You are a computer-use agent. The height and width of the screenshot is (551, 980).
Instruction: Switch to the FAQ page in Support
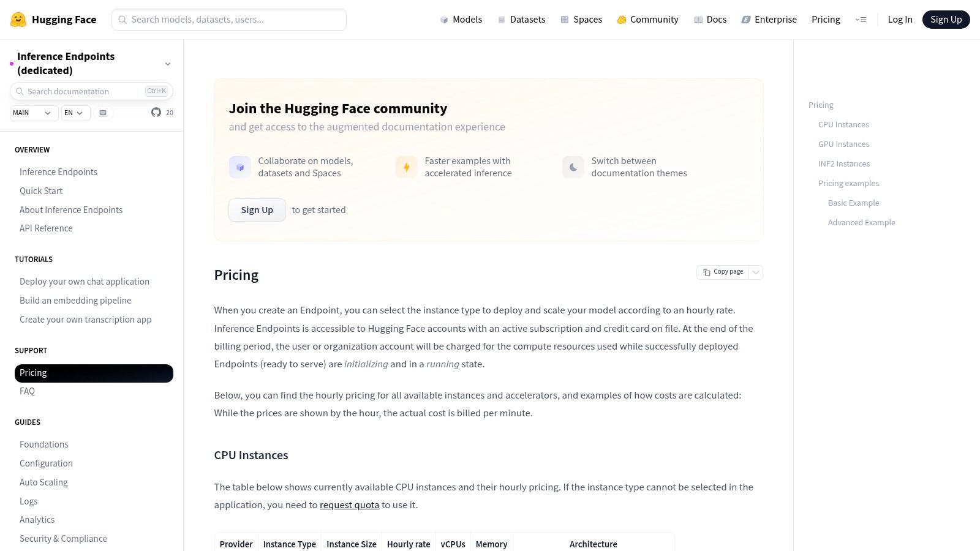[x=28, y=391]
